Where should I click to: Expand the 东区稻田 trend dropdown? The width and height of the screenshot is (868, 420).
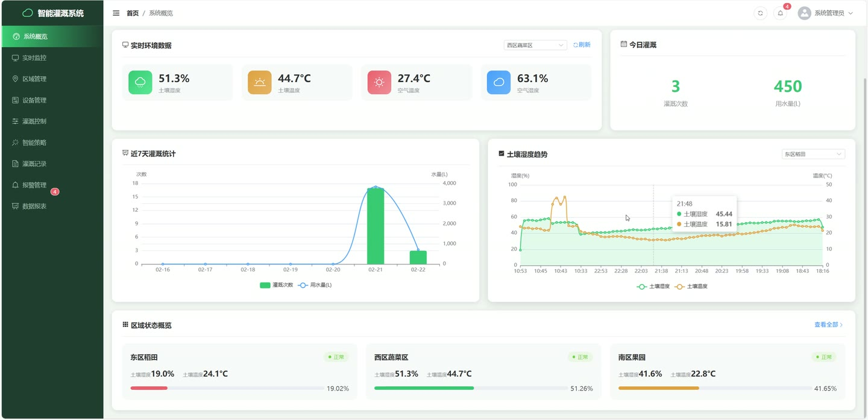813,154
